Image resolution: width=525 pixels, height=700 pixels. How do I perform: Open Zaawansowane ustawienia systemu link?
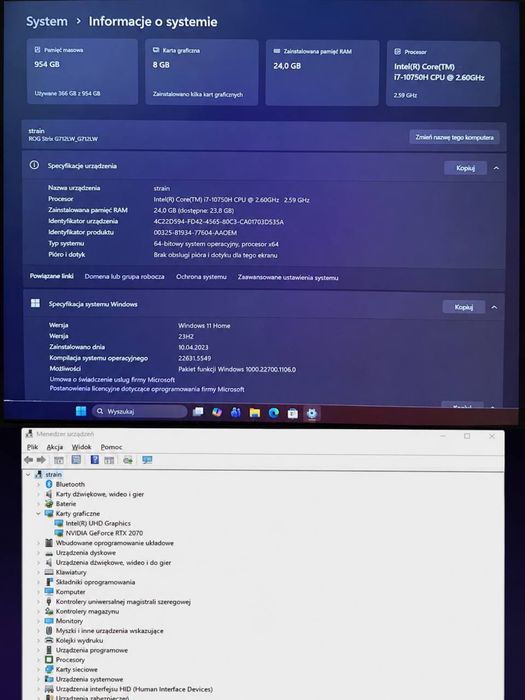click(x=288, y=278)
